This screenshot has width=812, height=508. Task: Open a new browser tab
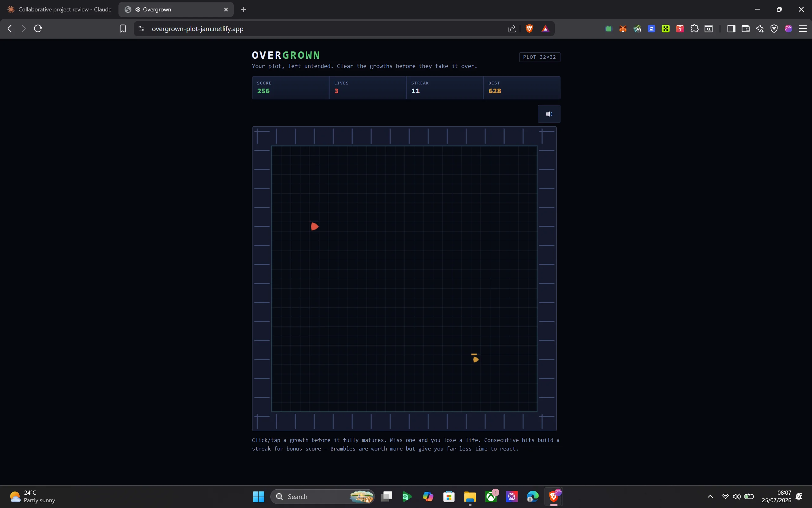pos(244,10)
